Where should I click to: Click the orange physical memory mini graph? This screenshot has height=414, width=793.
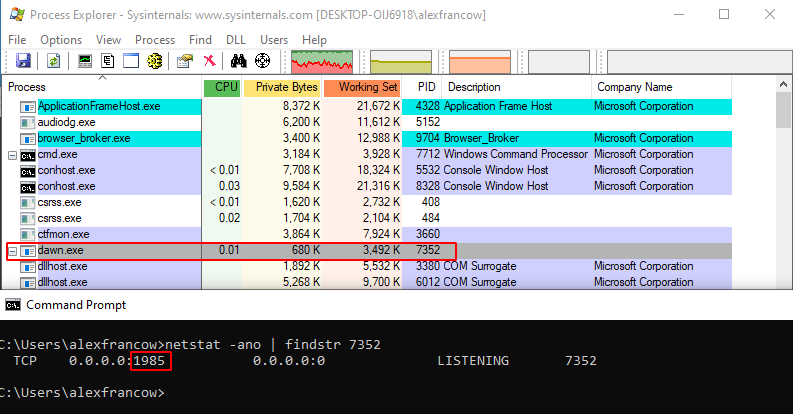(x=480, y=62)
